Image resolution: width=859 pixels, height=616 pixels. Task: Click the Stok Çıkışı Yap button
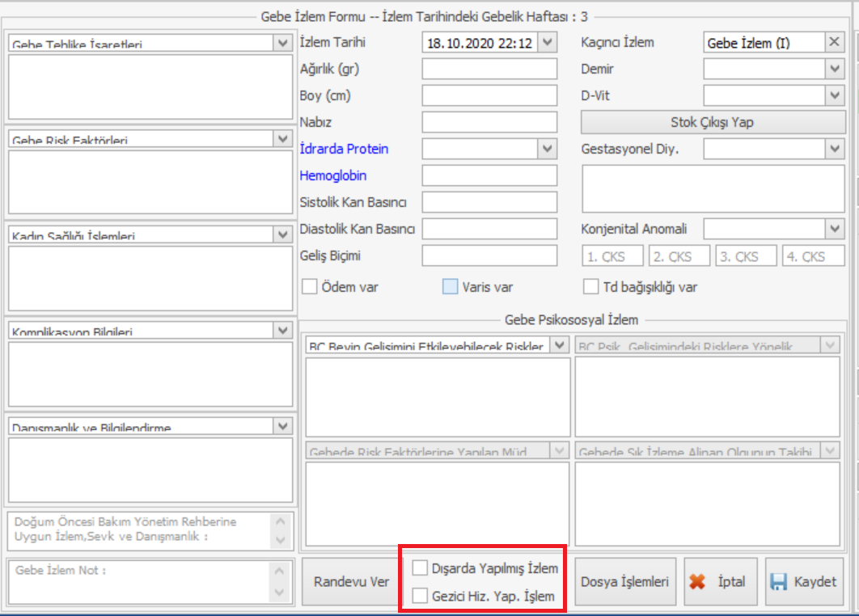(x=713, y=123)
